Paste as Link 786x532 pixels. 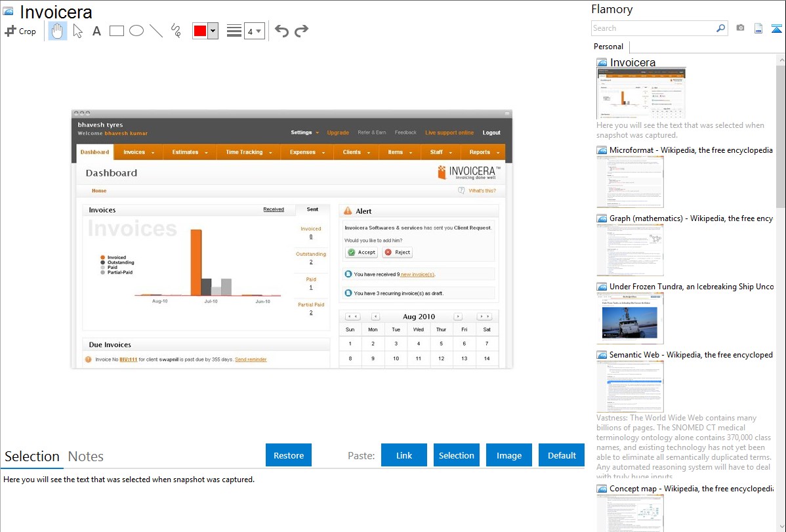coord(404,455)
